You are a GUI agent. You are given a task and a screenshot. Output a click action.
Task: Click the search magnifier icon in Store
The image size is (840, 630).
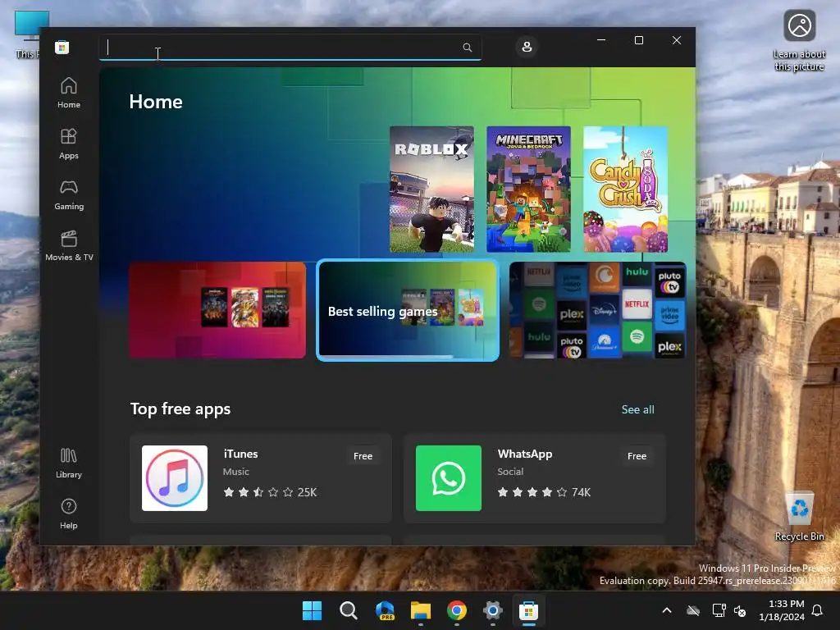tap(467, 47)
